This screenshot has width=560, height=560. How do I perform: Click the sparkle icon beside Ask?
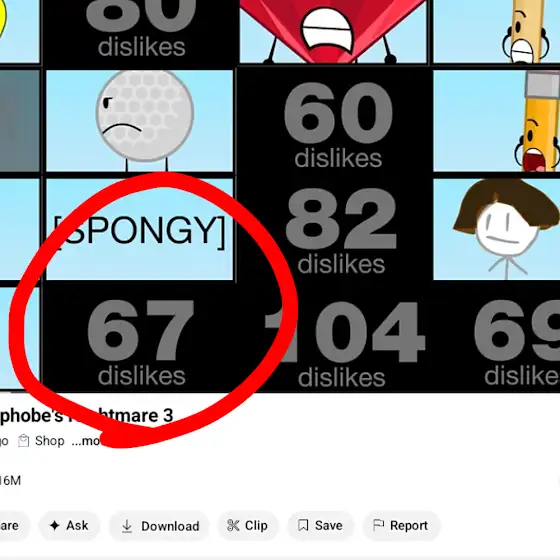[55, 525]
